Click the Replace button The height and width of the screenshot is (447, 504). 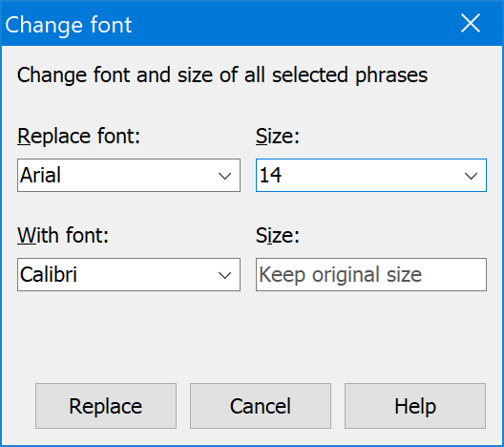106,406
